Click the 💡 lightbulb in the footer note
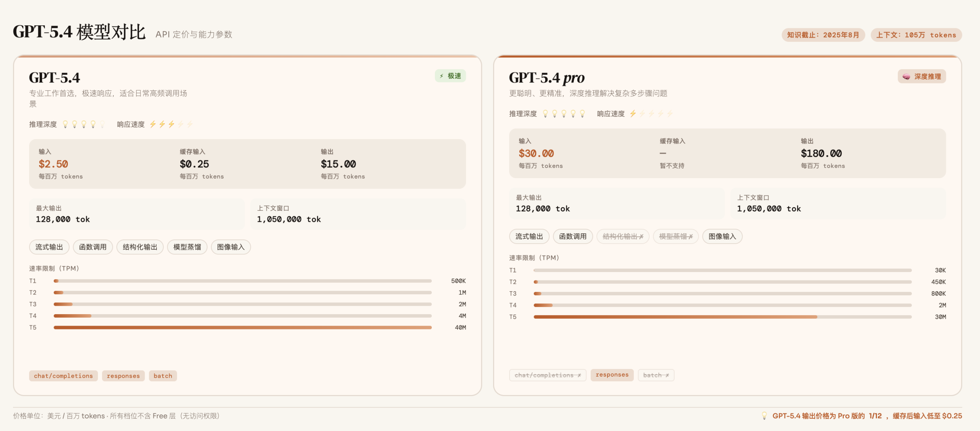Screen dimensions: 980x431 [763, 415]
